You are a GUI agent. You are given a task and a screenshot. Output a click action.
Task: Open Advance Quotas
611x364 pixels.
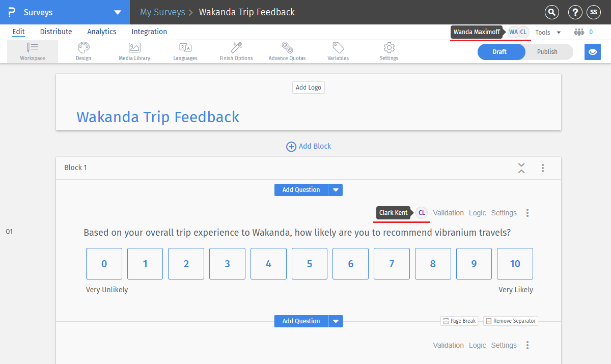point(287,52)
